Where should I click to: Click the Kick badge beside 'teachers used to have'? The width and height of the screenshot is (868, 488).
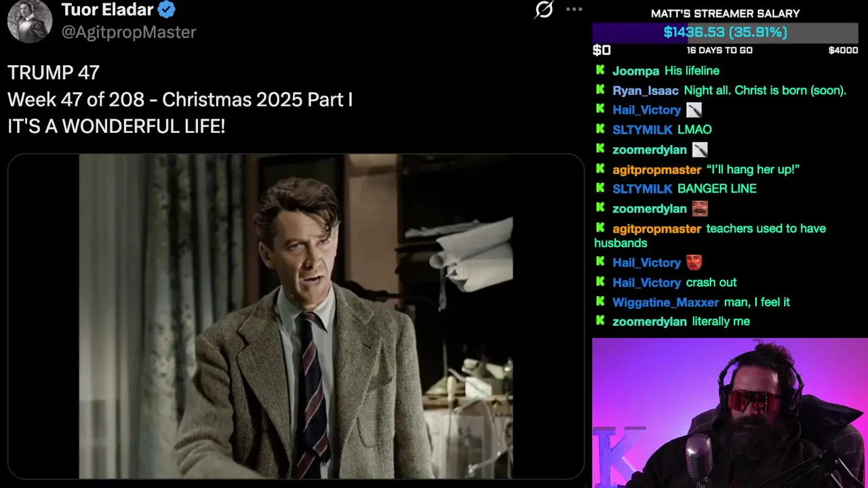click(x=600, y=228)
